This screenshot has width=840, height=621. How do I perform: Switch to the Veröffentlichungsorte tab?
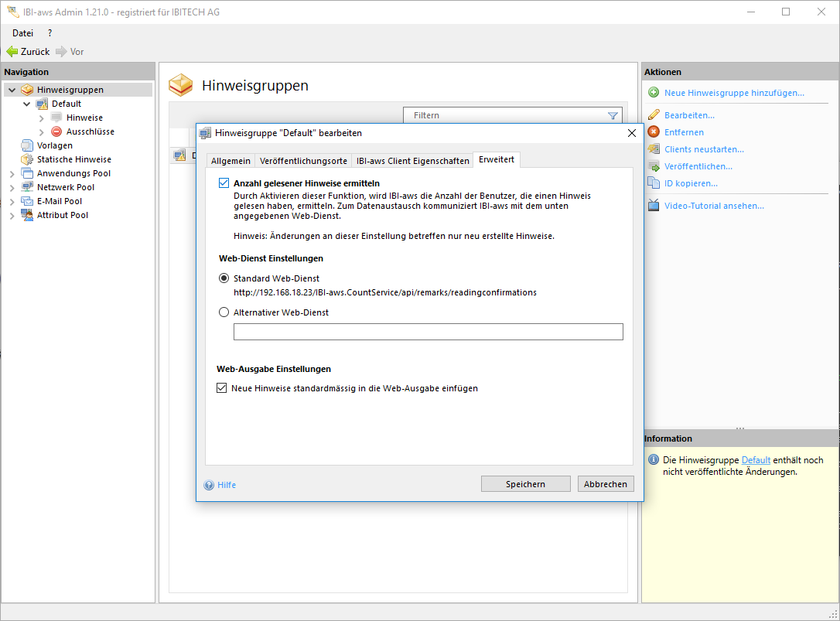(x=303, y=161)
